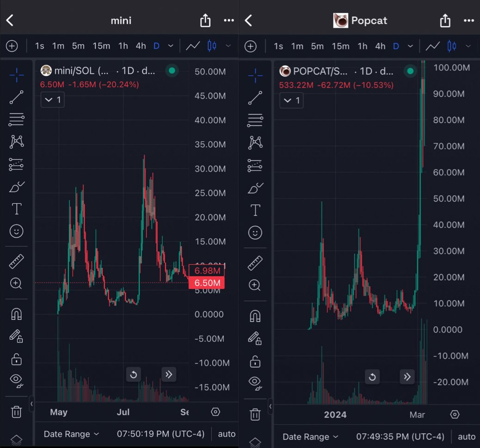Toggle lock drawing mode on mini chart
Screen dimensions: 480x448
[x=17, y=336]
